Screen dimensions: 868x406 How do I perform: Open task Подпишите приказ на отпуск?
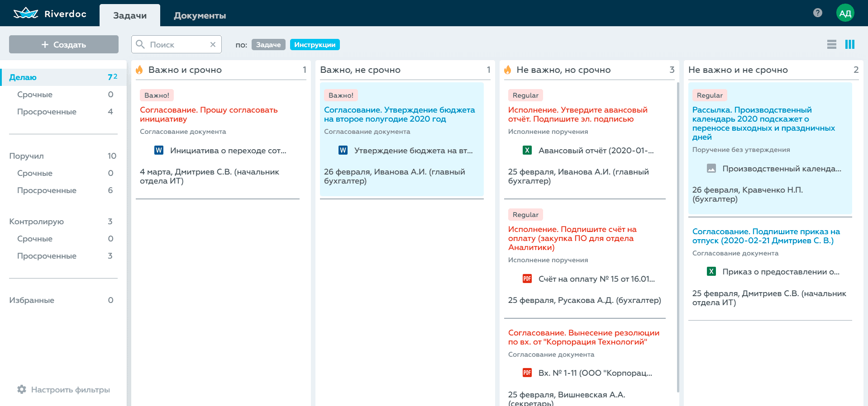766,236
